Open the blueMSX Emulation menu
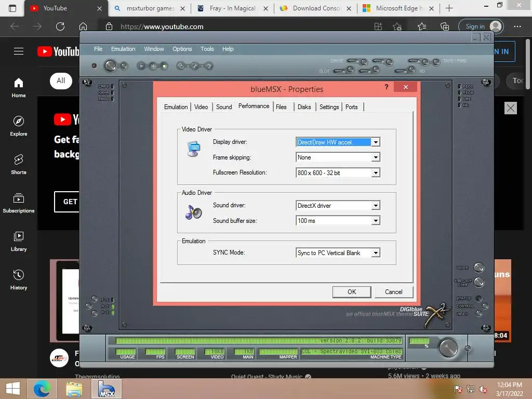The height and width of the screenshot is (399, 532). pyautogui.click(x=123, y=49)
